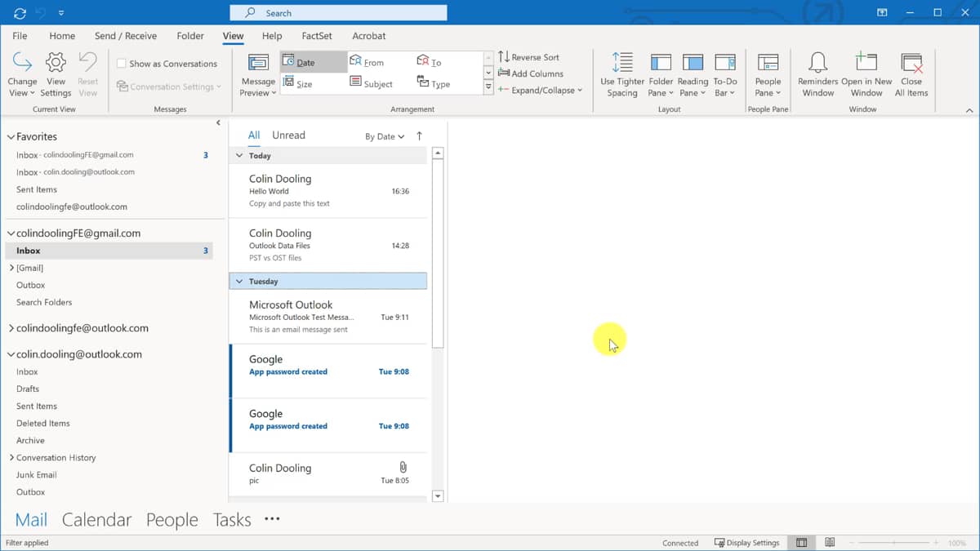Open View Settings gear

coord(56,75)
